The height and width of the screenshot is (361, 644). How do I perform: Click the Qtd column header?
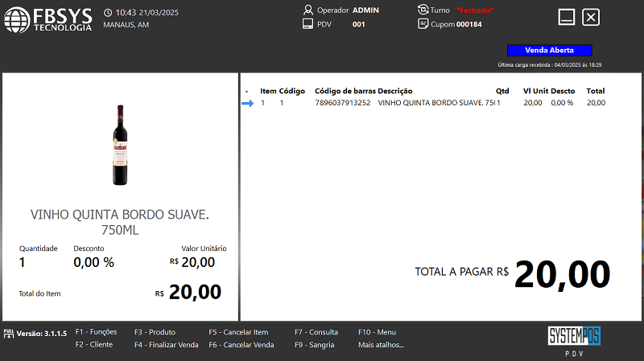(502, 91)
